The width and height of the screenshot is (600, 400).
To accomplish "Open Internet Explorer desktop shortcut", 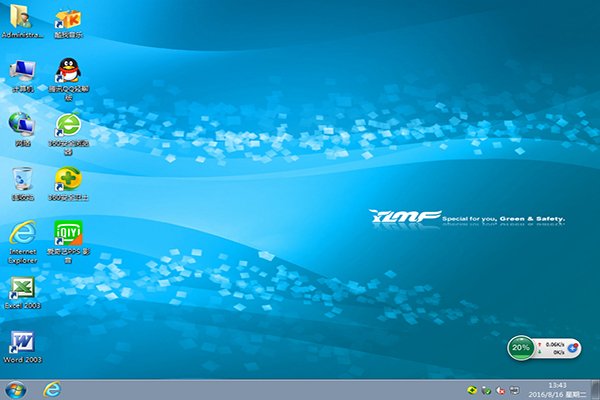I will tap(22, 235).
